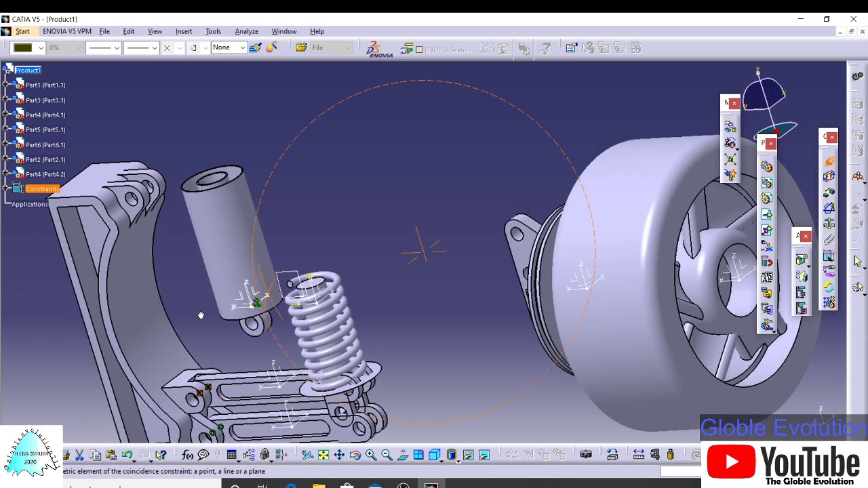Viewport: 868px width, 488px height.
Task: Click the Coincidence Constraint orange ring icon
Action: point(829,161)
